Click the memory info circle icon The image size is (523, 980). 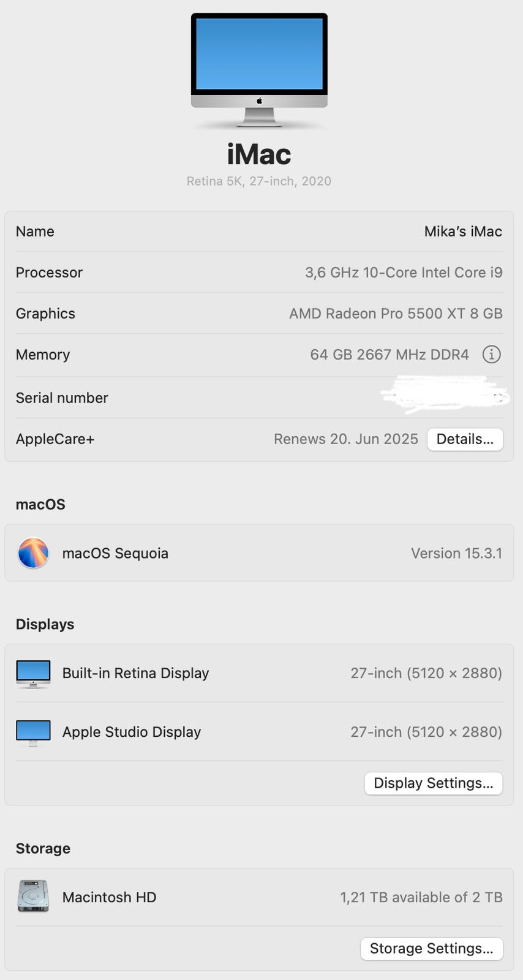(491, 354)
